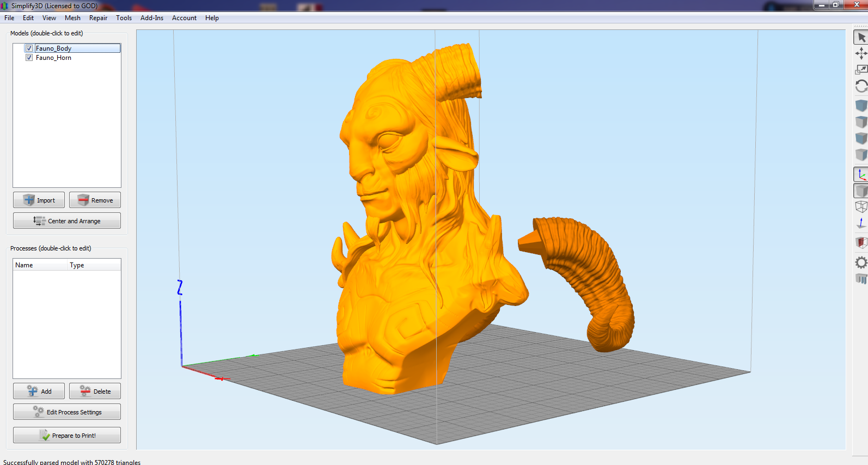The image size is (868, 465).
Task: Click the Delete process button
Action: point(95,391)
